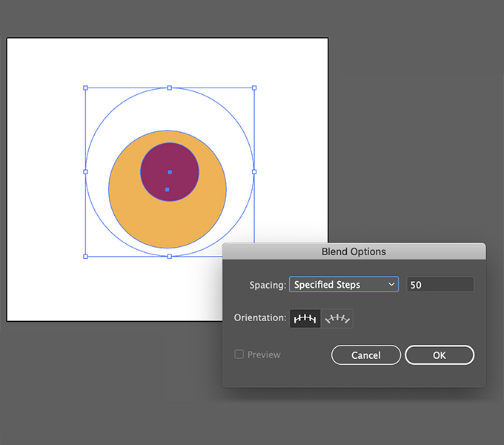Click the right-middle selection handle

click(254, 172)
